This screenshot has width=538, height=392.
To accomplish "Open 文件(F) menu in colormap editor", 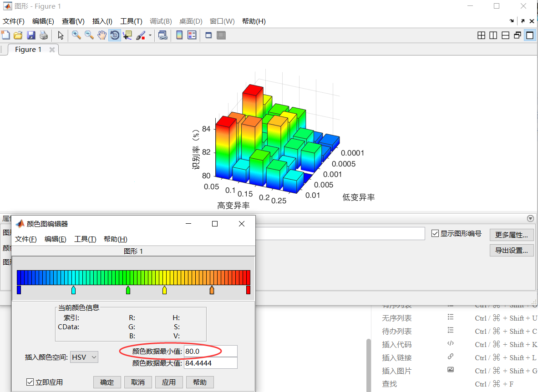I will [x=26, y=239].
